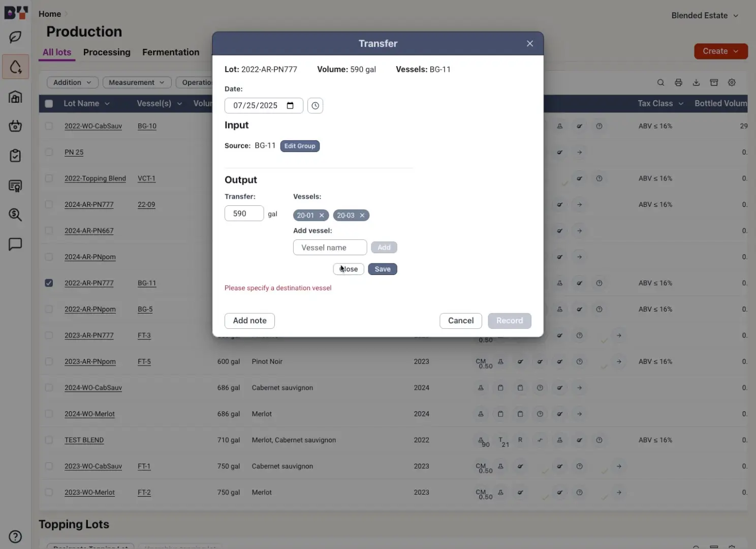The height and width of the screenshot is (549, 756).
Task: Expand the Addition filter dropdown
Action: [73, 82]
